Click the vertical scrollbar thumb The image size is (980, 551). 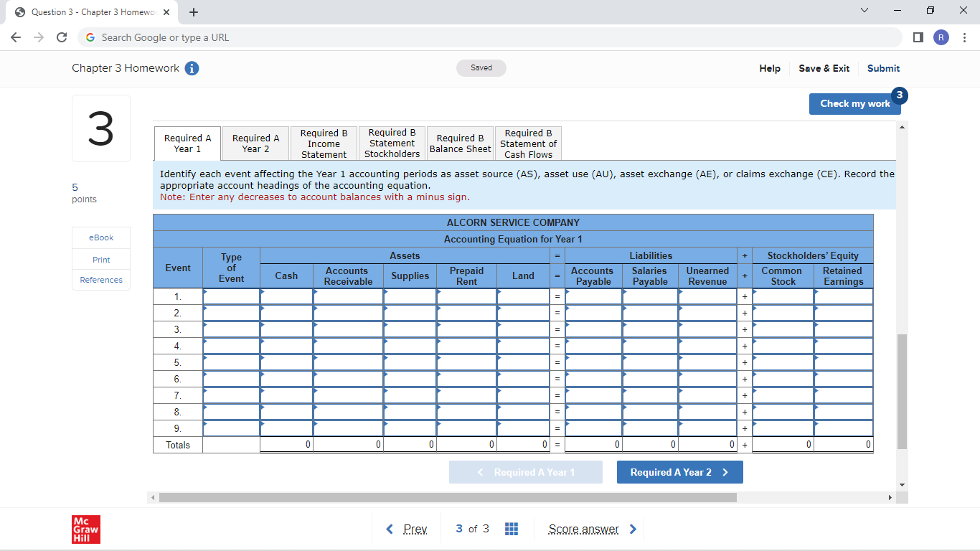click(902, 391)
